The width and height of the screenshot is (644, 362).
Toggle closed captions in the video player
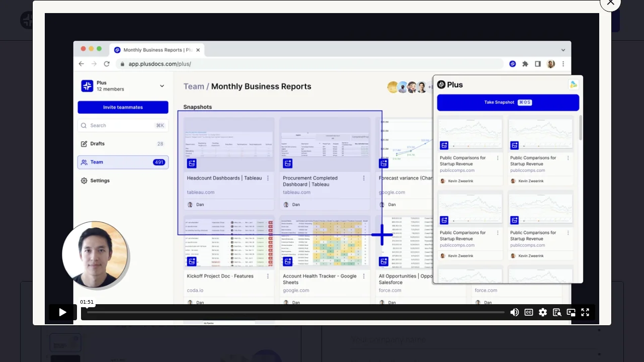(x=529, y=312)
